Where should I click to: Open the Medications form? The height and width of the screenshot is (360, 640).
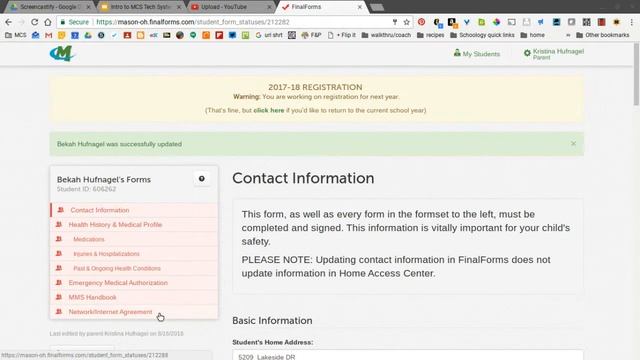pos(134,239)
